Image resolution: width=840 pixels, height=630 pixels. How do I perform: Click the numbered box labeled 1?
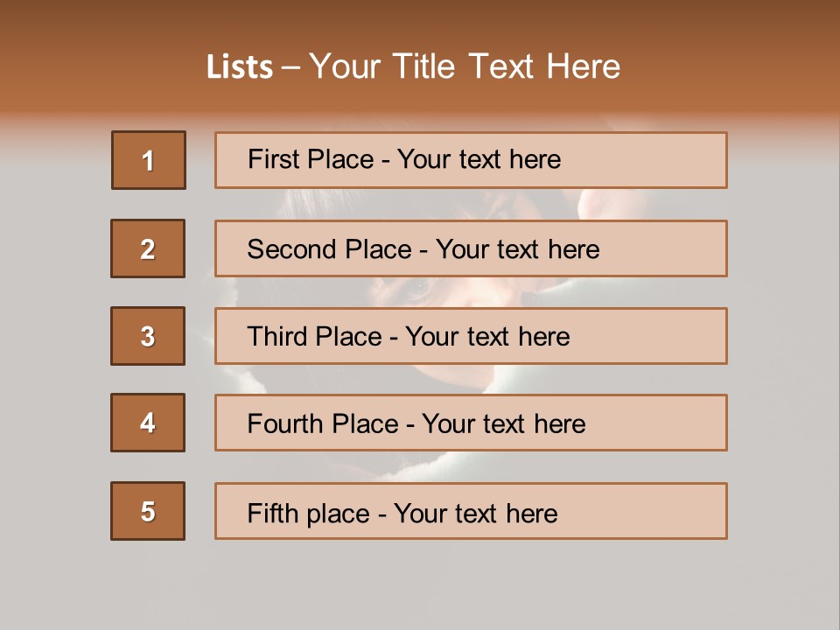pos(149,160)
